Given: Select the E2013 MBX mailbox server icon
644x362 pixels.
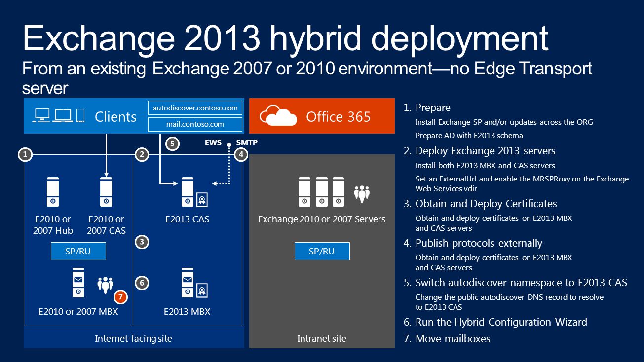Looking at the screenshot, I should [x=187, y=282].
